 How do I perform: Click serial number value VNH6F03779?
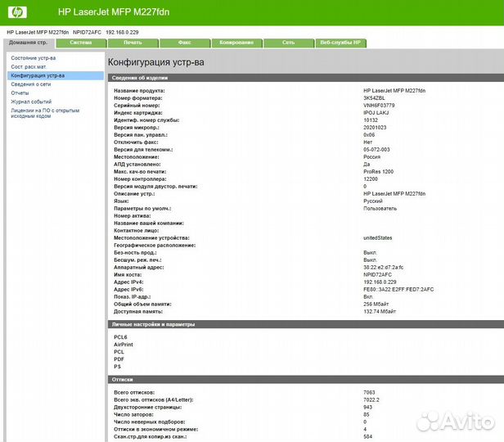pos(379,106)
